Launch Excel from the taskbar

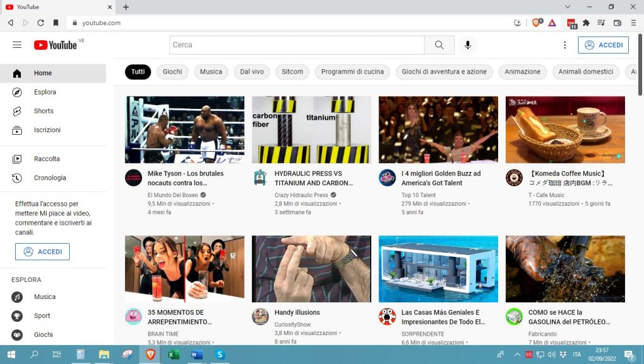[x=172, y=355]
